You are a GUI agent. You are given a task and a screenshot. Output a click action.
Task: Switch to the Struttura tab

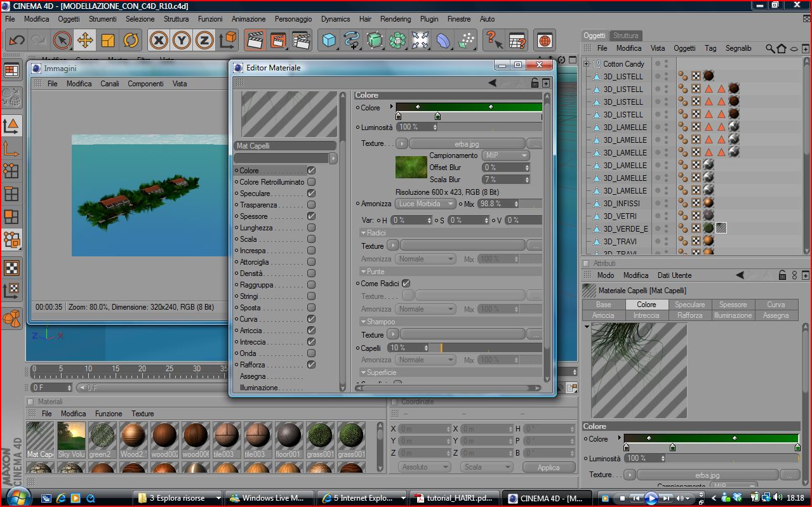pyautogui.click(x=626, y=36)
